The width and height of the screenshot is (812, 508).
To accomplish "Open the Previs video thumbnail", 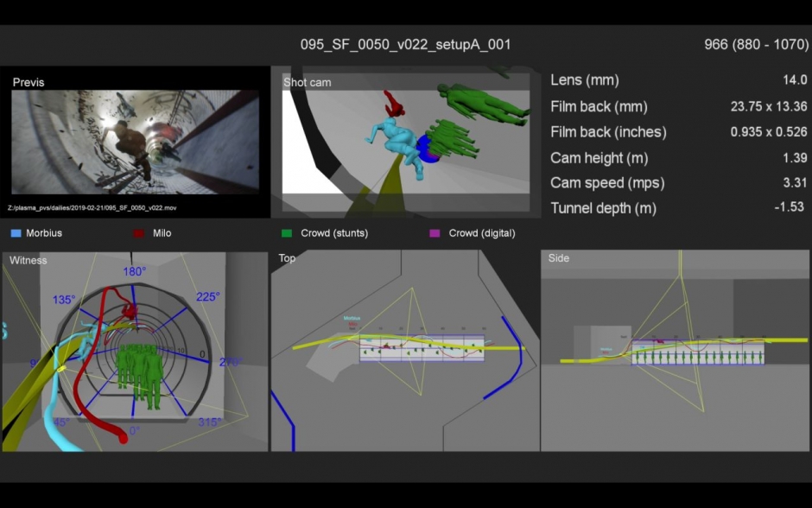I will pos(135,142).
